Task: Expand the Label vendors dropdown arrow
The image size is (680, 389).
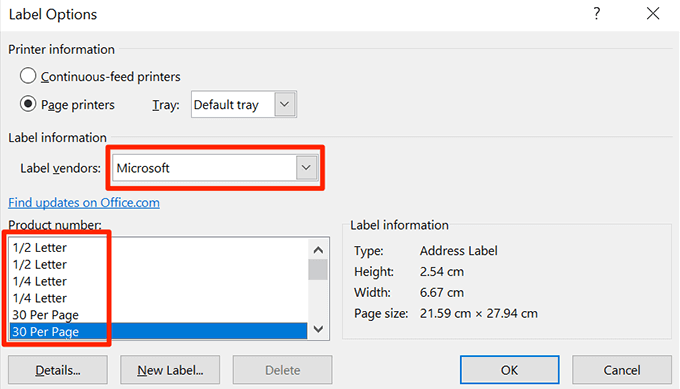Action: point(306,167)
